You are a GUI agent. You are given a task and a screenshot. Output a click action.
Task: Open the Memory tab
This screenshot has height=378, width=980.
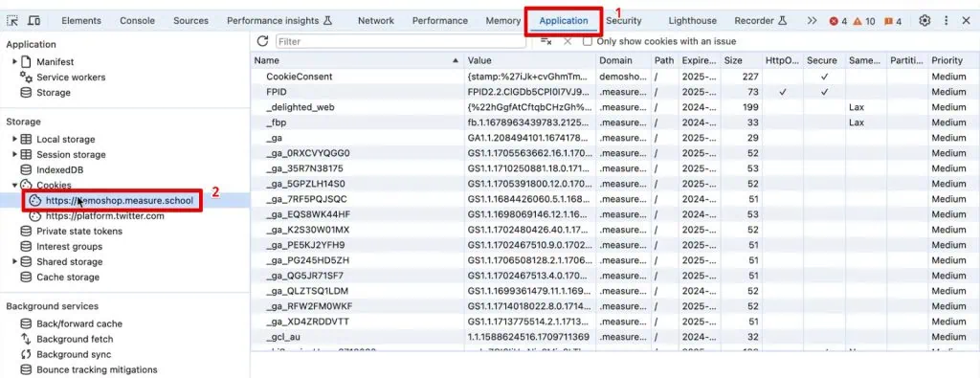pyautogui.click(x=503, y=21)
